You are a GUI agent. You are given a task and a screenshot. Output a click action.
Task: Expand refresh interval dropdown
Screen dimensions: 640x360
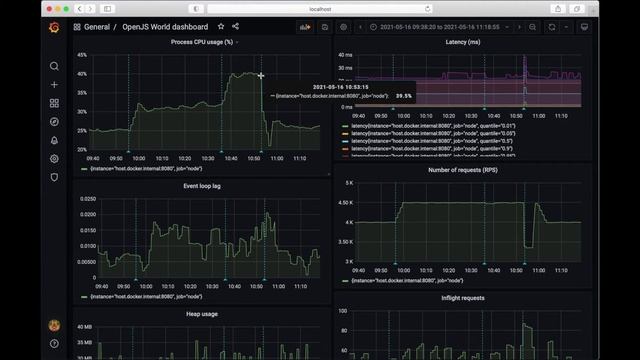(566, 27)
